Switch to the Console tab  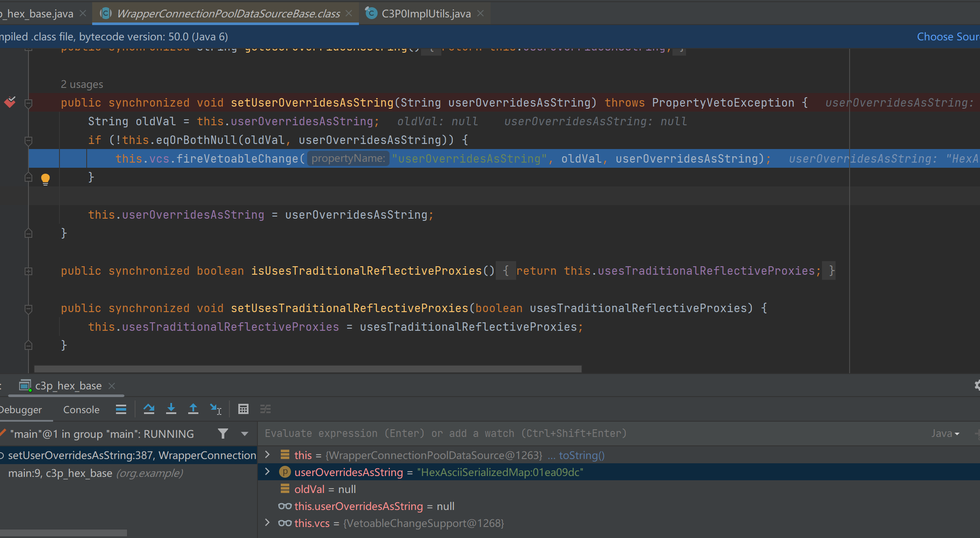click(x=81, y=410)
